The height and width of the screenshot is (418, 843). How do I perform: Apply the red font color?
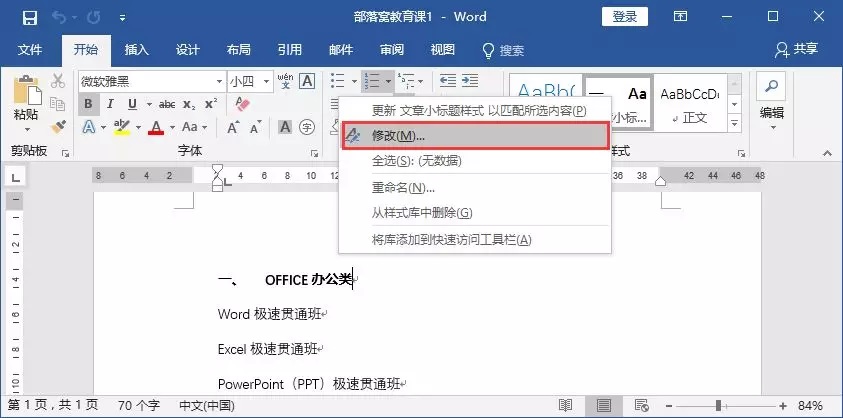click(156, 127)
